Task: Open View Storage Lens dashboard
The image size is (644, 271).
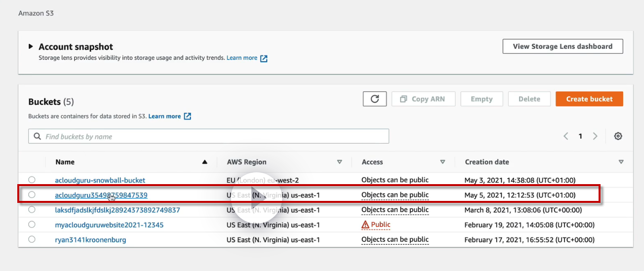Action: (563, 46)
